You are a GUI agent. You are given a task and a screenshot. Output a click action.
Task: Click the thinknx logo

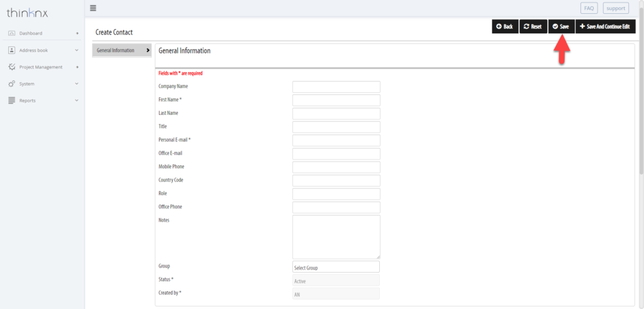pyautogui.click(x=28, y=13)
